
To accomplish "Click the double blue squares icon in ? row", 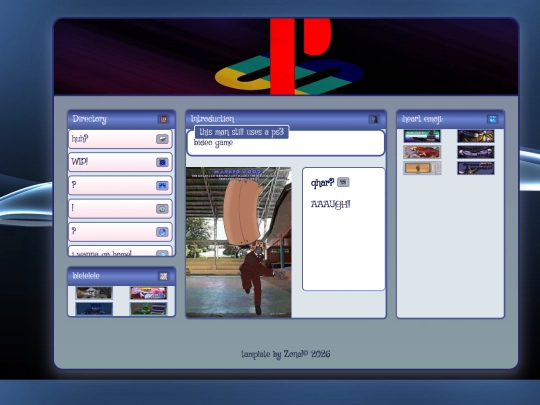I will point(162,185).
